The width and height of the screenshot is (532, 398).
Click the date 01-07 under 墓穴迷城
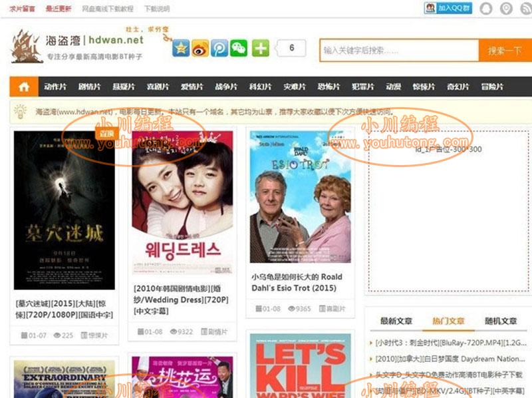pyautogui.click(x=37, y=335)
